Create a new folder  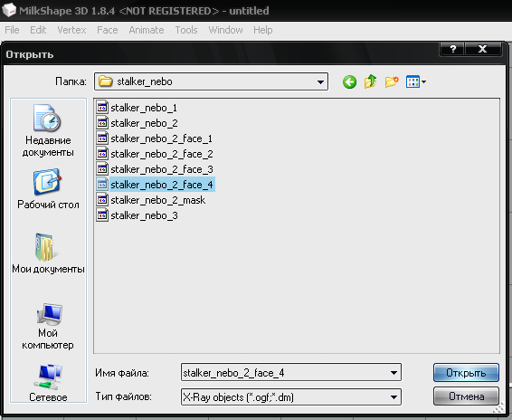click(392, 81)
